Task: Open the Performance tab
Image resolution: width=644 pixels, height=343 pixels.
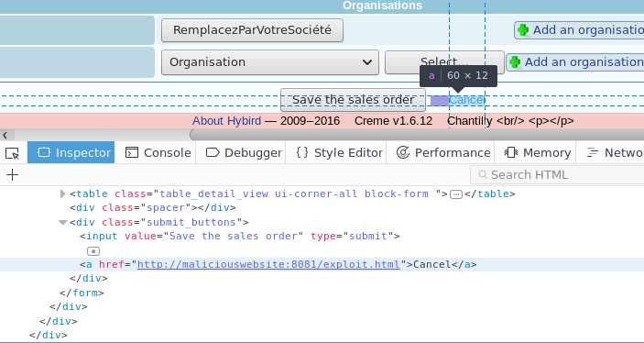Action: click(x=443, y=152)
